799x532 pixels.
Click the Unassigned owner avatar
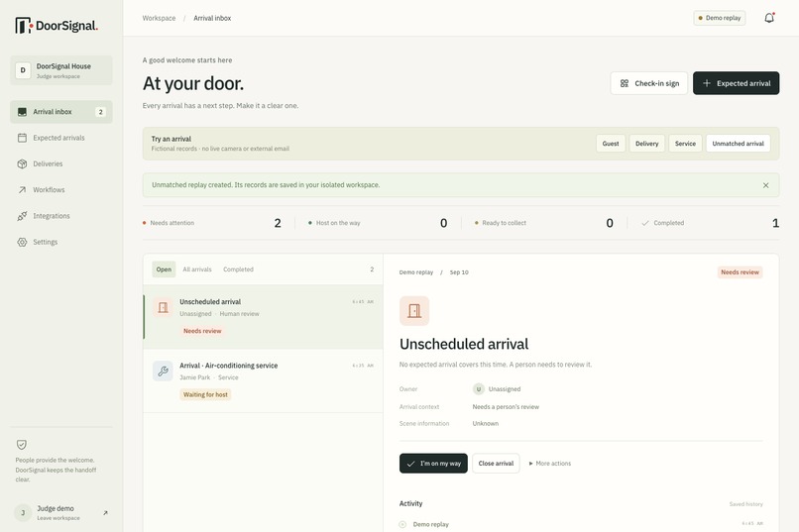(479, 389)
